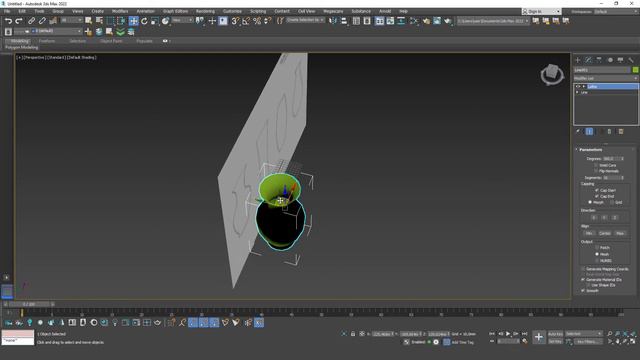This screenshot has height=360, width=640.
Task: Click the Configure Modifier Sets icon
Action: tap(621, 131)
